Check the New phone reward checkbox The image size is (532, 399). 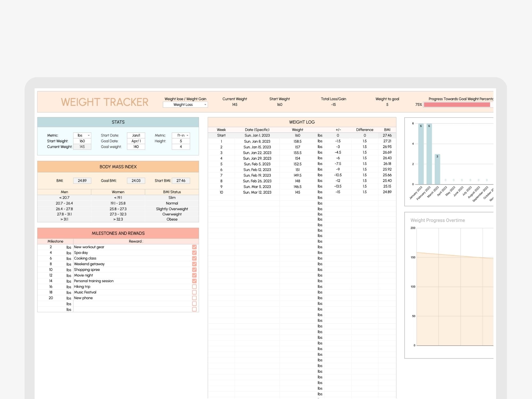click(x=194, y=298)
